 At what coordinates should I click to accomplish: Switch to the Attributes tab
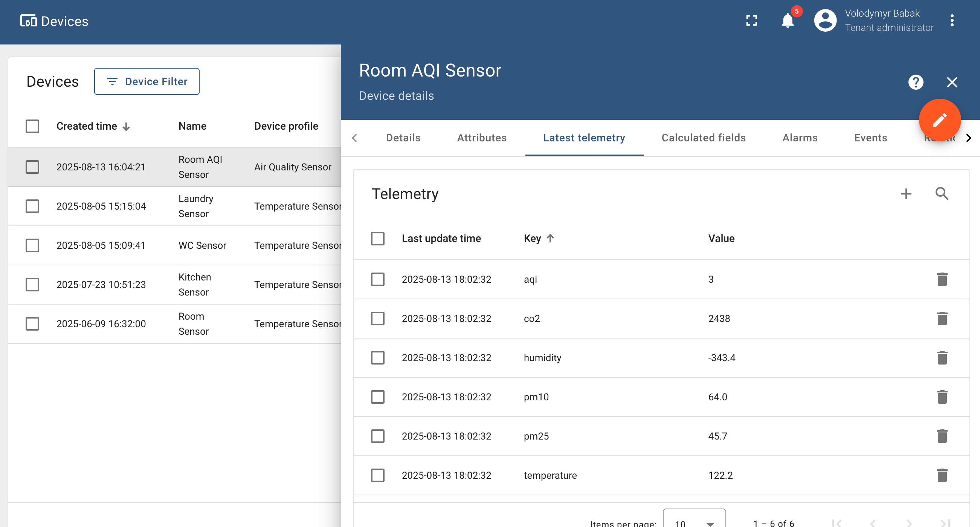pyautogui.click(x=482, y=138)
